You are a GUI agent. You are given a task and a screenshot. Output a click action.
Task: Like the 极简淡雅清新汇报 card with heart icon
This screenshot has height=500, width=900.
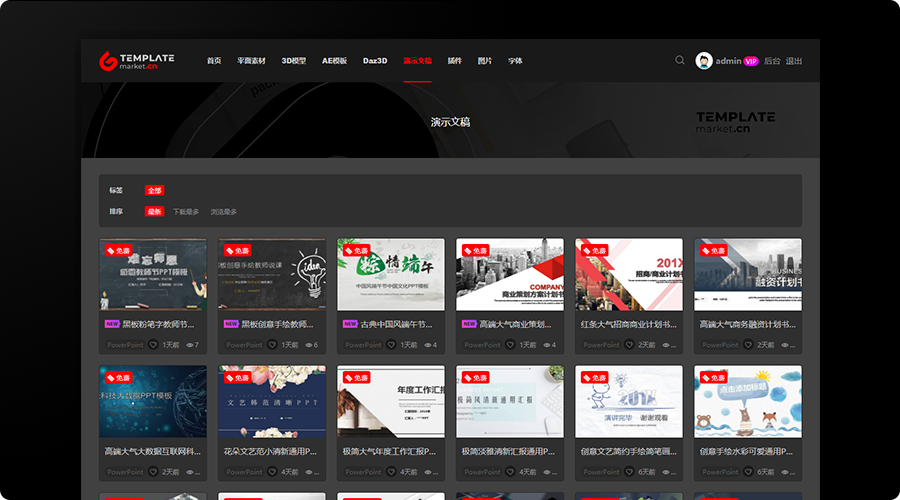(510, 472)
